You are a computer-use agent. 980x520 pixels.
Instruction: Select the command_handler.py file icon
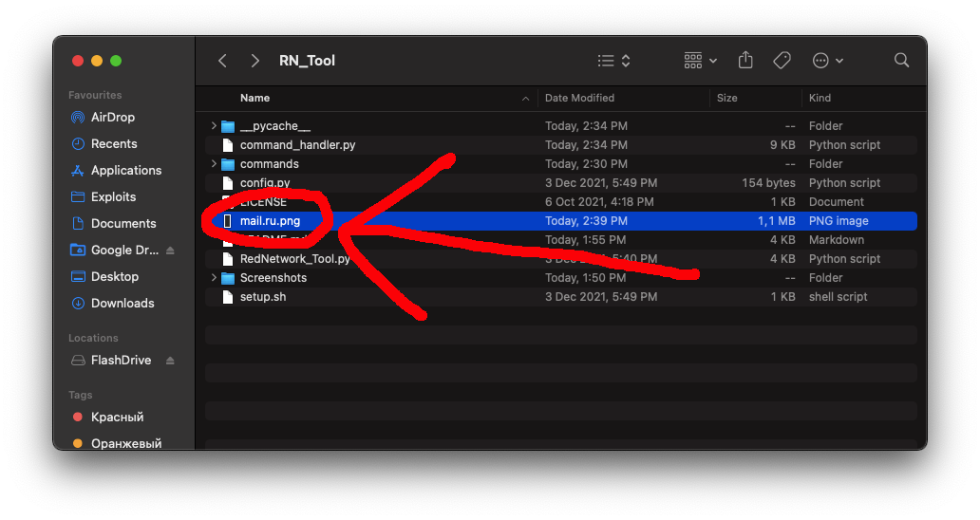pyautogui.click(x=228, y=145)
